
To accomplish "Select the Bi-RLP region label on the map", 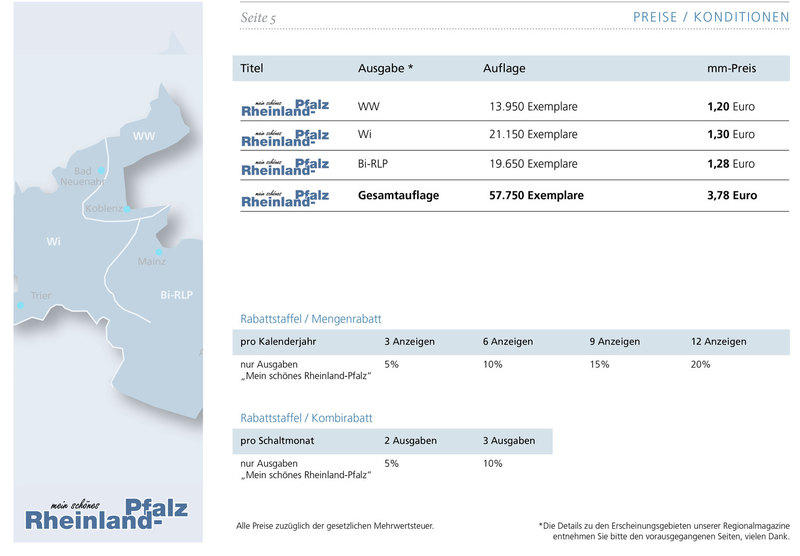I will click(x=176, y=295).
